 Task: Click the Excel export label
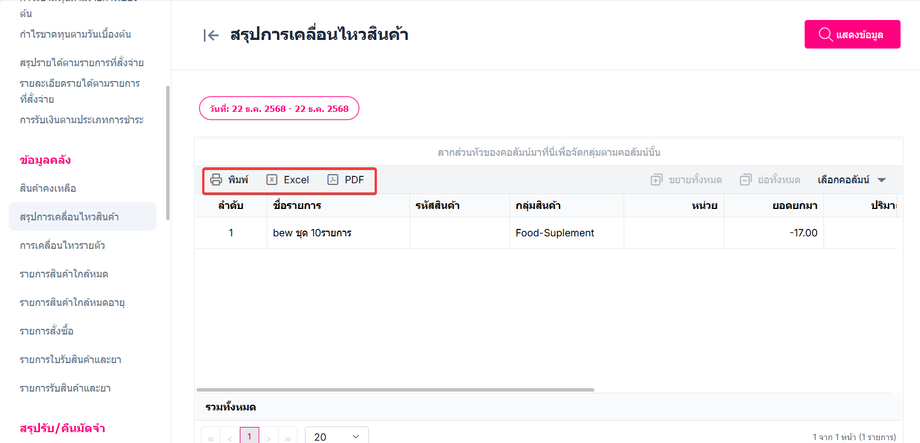tap(296, 180)
